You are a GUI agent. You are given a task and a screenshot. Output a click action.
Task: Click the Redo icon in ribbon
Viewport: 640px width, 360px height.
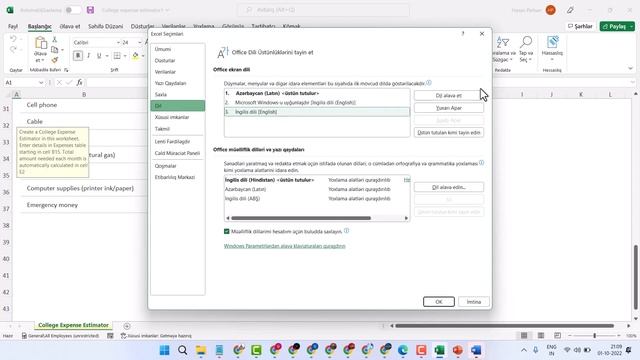coord(13,50)
